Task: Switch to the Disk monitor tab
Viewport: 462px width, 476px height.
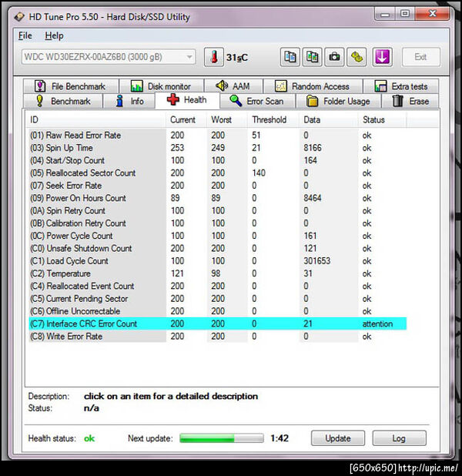Action: click(162, 86)
